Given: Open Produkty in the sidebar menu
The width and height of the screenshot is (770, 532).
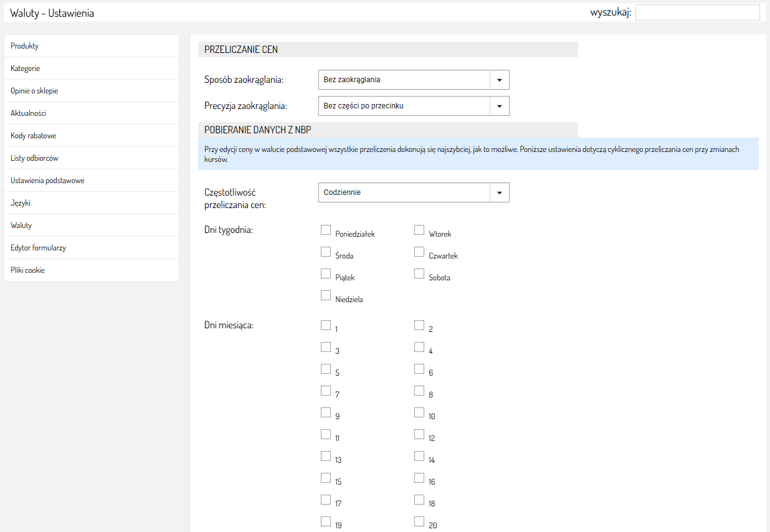Looking at the screenshot, I should point(25,46).
